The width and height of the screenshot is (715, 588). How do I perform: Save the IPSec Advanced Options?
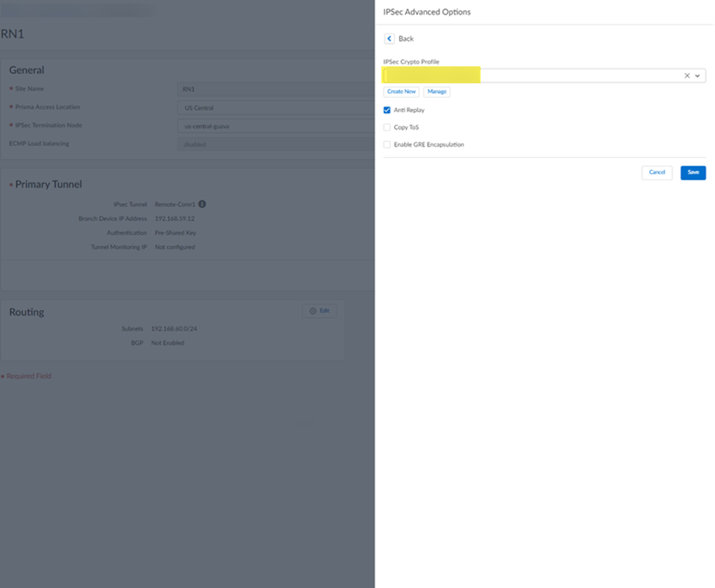693,172
